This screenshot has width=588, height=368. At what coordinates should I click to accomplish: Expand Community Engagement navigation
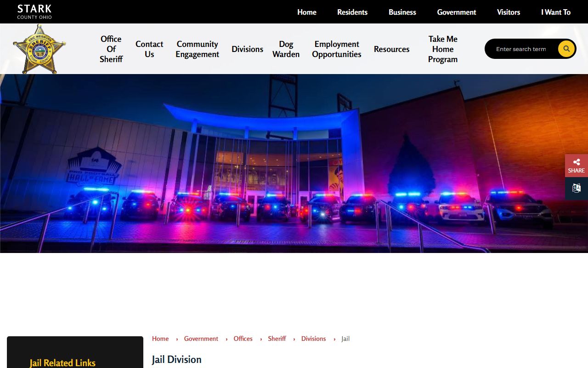click(198, 49)
